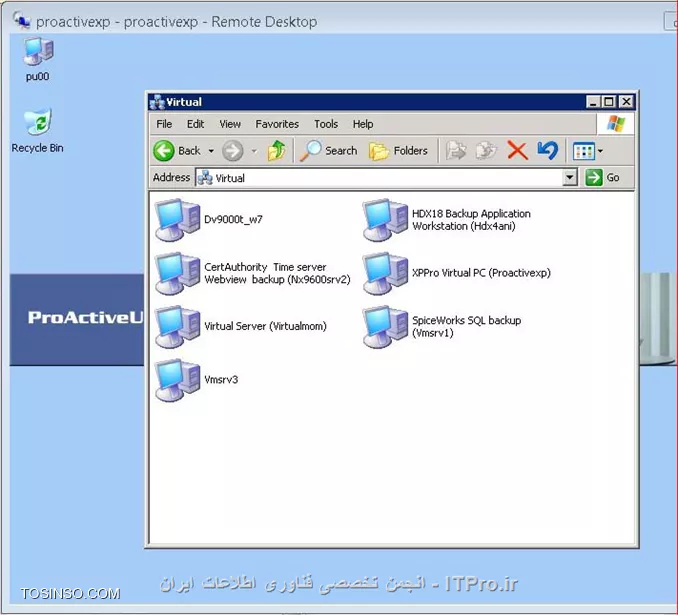Click the SpiceWorks SQL backup (Vmsrv1) label

click(x=467, y=327)
